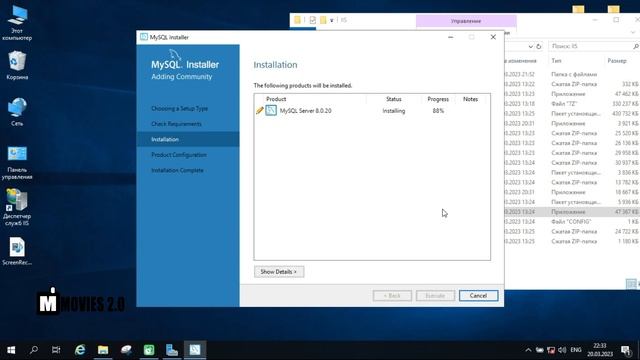Click the Notes column header
This screenshot has height=360, width=640.
click(x=470, y=99)
